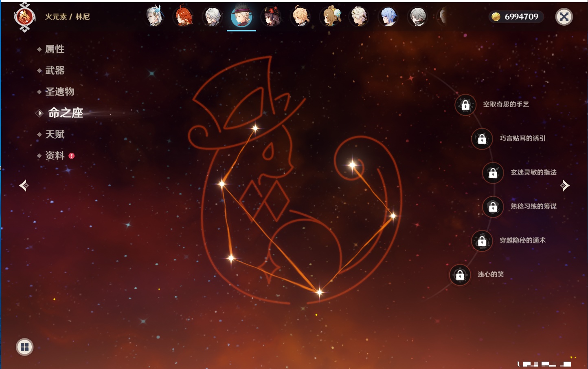Image resolution: width=588 pixels, height=369 pixels.
Task: Click the 玄迷灵敏的指法 label
Action: (x=534, y=172)
